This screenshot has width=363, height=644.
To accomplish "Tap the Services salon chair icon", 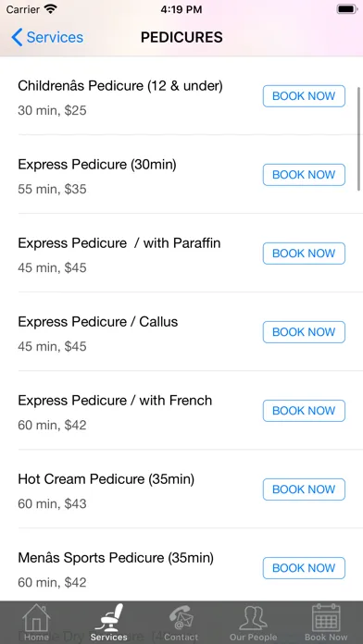I will [109, 617].
